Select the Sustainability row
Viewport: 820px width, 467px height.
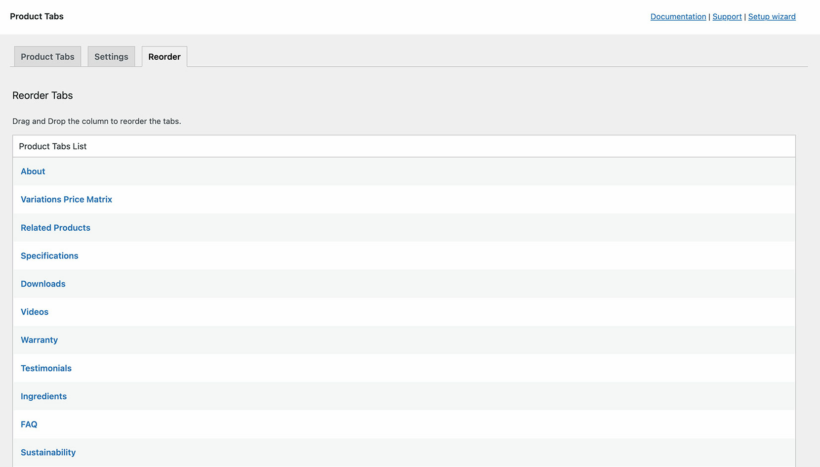pyautogui.click(x=48, y=452)
